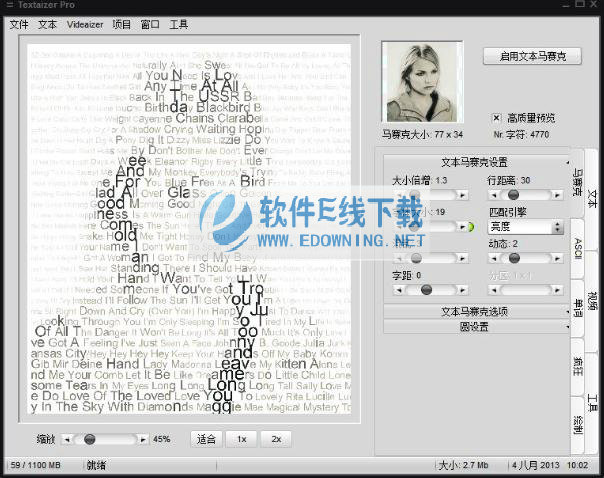The height and width of the screenshot is (478, 604).
Task: Maximize the Textaizer Pro window
Action: pyautogui.click(x=580, y=4)
